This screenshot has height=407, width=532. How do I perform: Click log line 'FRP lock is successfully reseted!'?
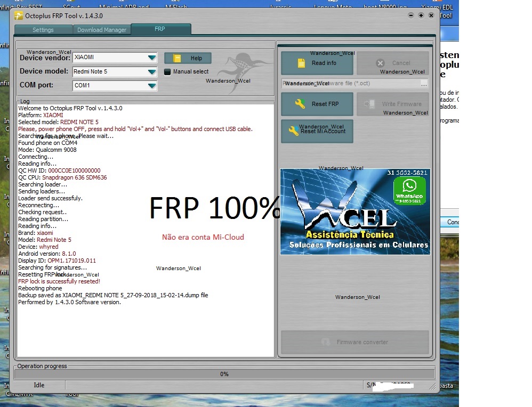59,281
